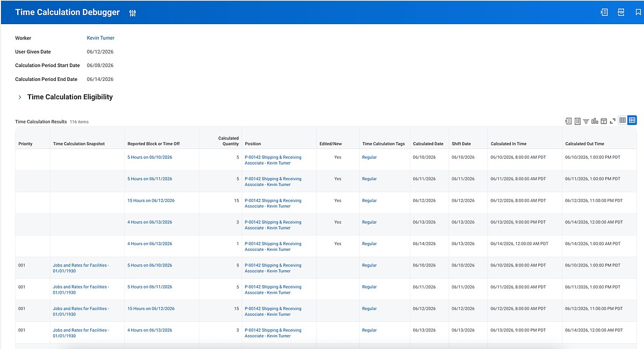
Task: Export Time Calculation Results table to Excel
Action: click(568, 121)
